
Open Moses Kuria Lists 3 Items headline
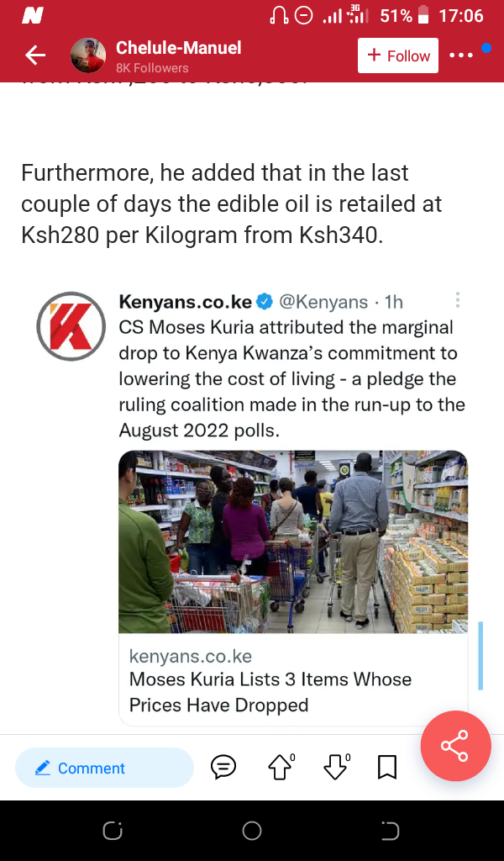click(x=270, y=692)
